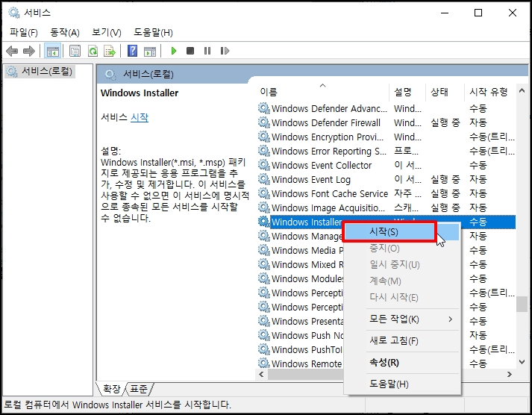
Task: Open the Help question mark icon
Action: coord(132,51)
